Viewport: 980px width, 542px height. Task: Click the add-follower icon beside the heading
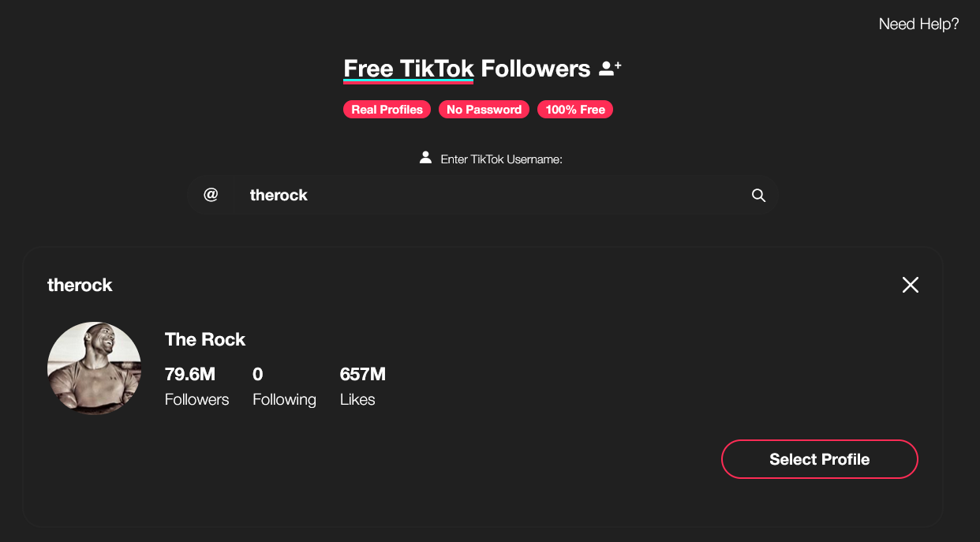click(609, 69)
